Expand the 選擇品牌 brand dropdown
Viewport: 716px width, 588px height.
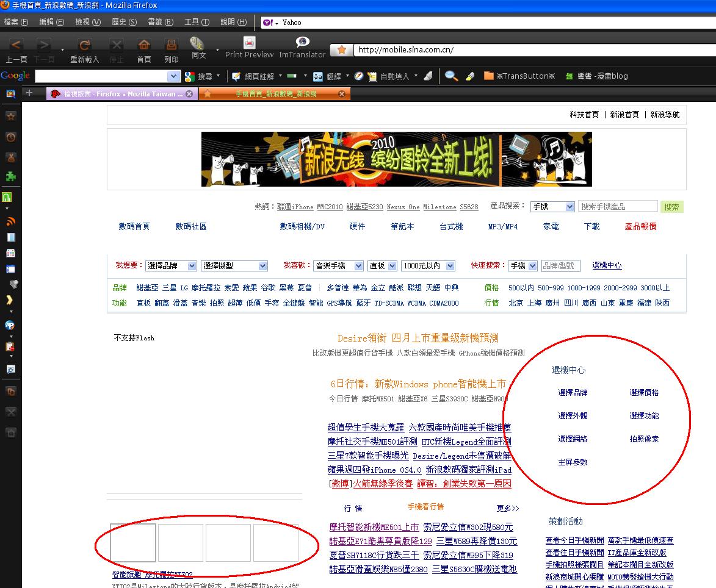click(x=172, y=266)
